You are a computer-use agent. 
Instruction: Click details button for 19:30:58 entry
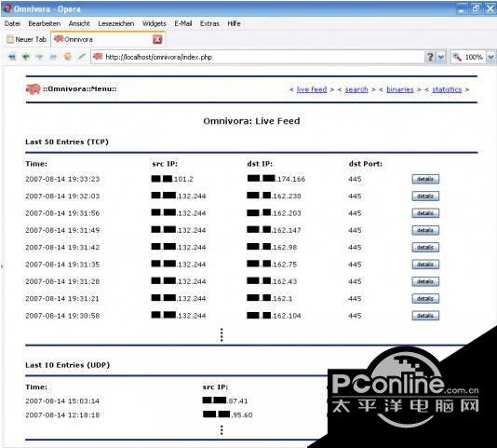pos(425,316)
